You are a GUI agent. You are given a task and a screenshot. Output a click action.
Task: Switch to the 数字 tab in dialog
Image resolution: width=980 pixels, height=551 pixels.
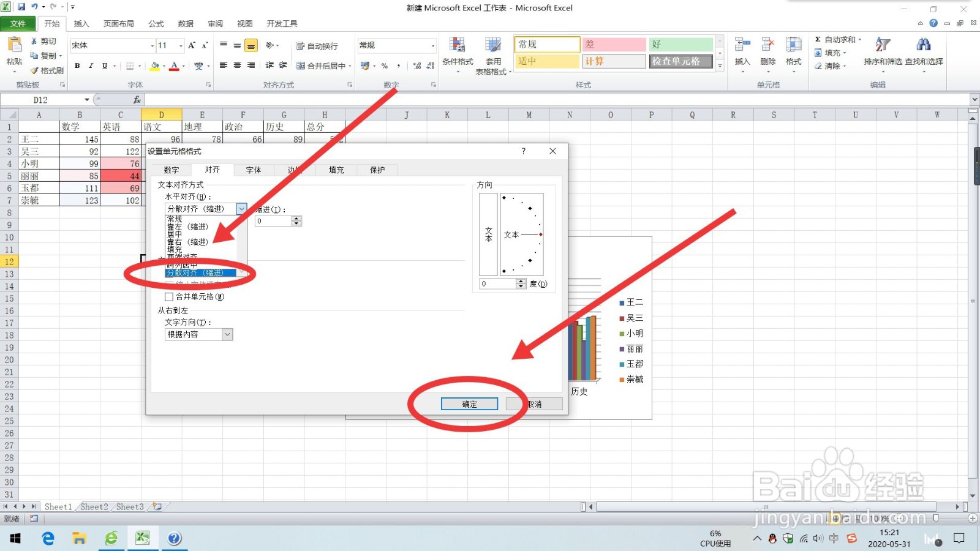coord(171,170)
